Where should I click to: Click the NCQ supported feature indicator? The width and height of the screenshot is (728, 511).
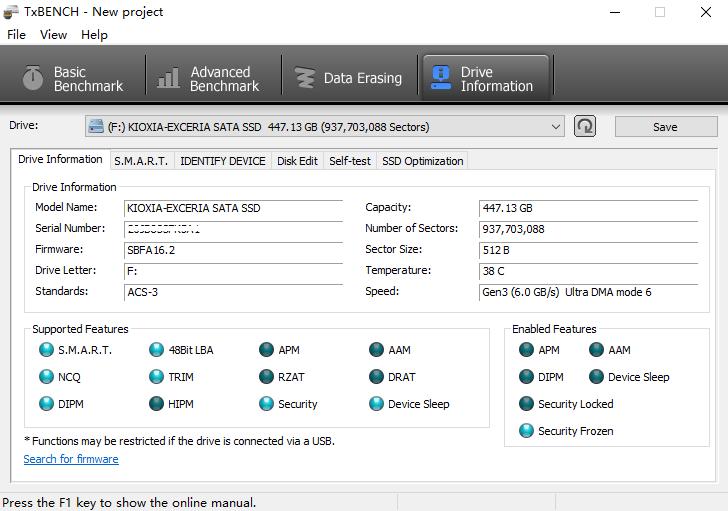pyautogui.click(x=46, y=377)
